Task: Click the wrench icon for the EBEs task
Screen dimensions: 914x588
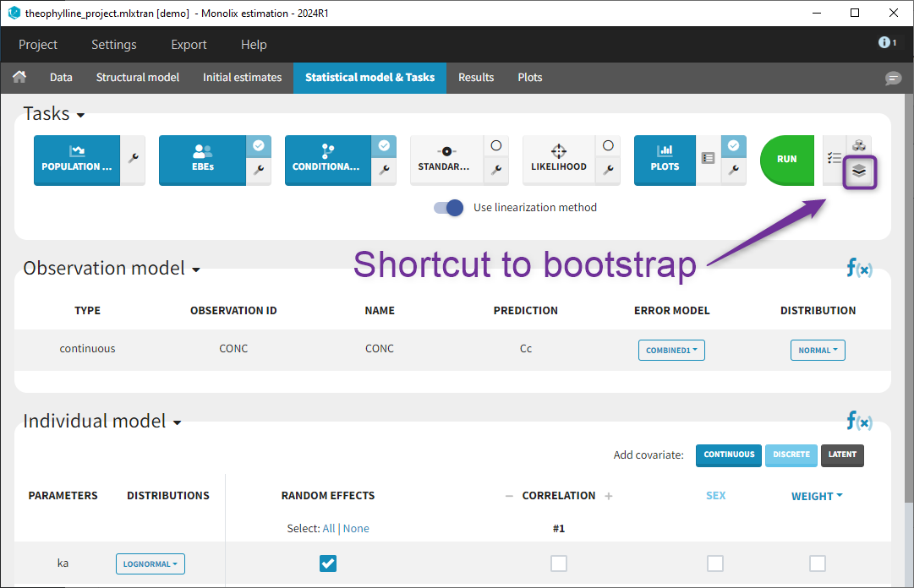Action: coord(259,171)
